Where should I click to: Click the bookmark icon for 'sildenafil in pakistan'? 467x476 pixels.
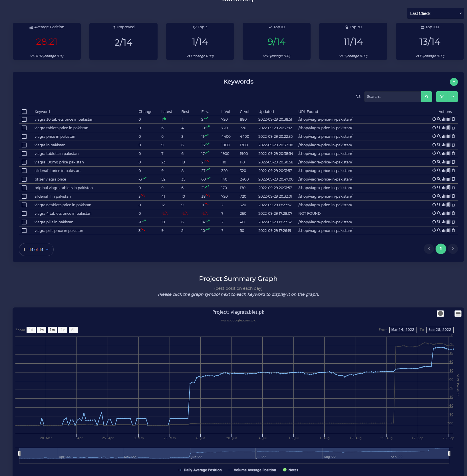pos(448,196)
